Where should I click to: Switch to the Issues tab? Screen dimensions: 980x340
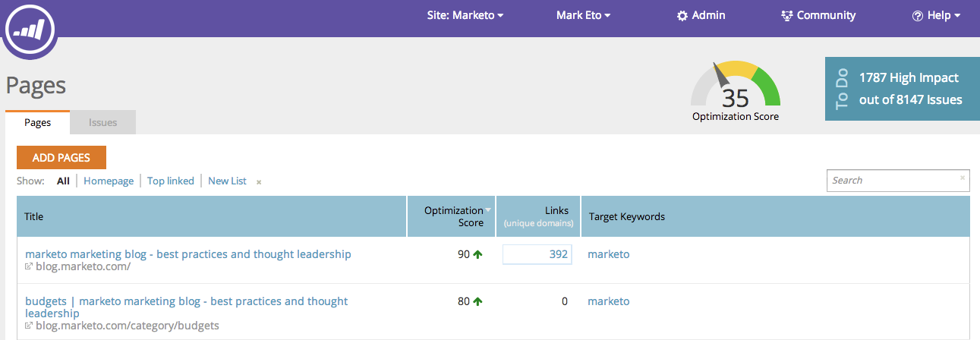(x=103, y=122)
